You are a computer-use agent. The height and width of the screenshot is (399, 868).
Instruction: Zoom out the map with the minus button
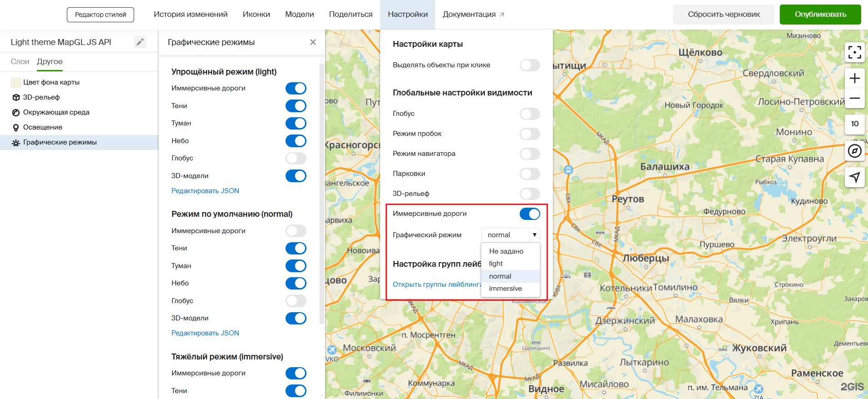click(x=854, y=98)
